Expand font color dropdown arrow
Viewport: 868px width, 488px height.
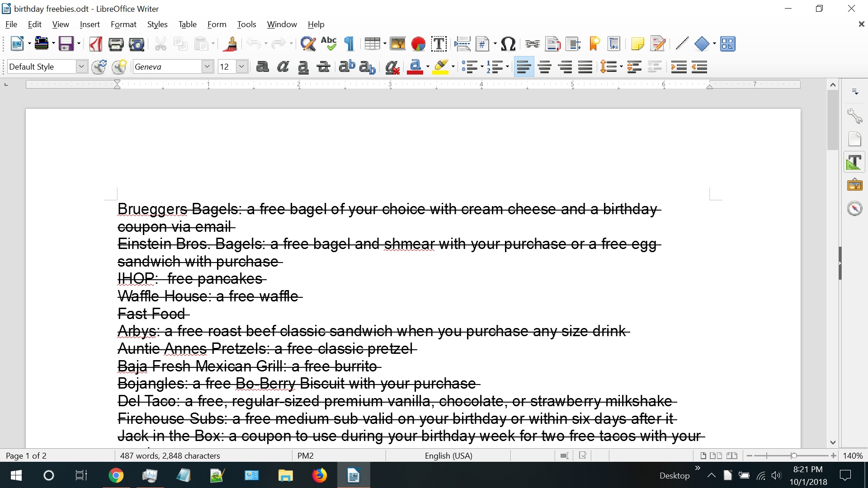coord(428,67)
